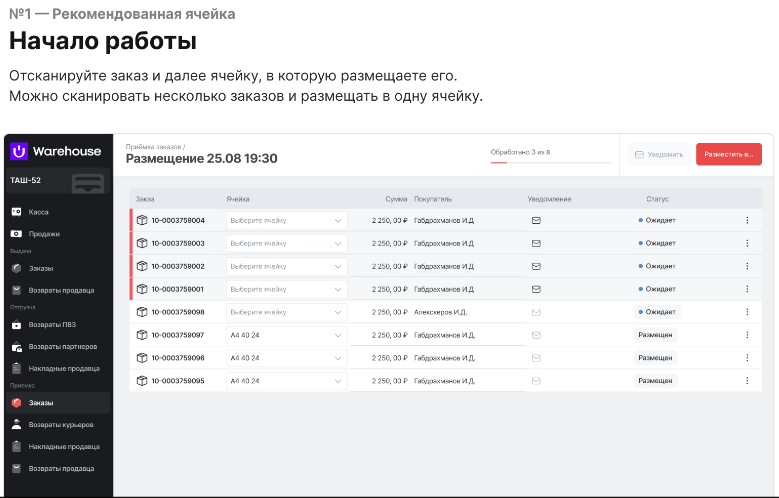Click the ТАШ-52 pickup point card icon

pos(88,182)
